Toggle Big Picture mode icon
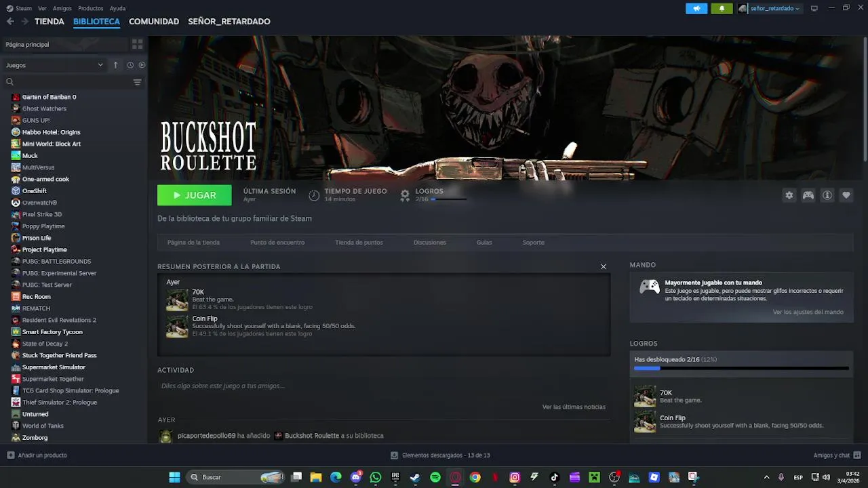 814,8
